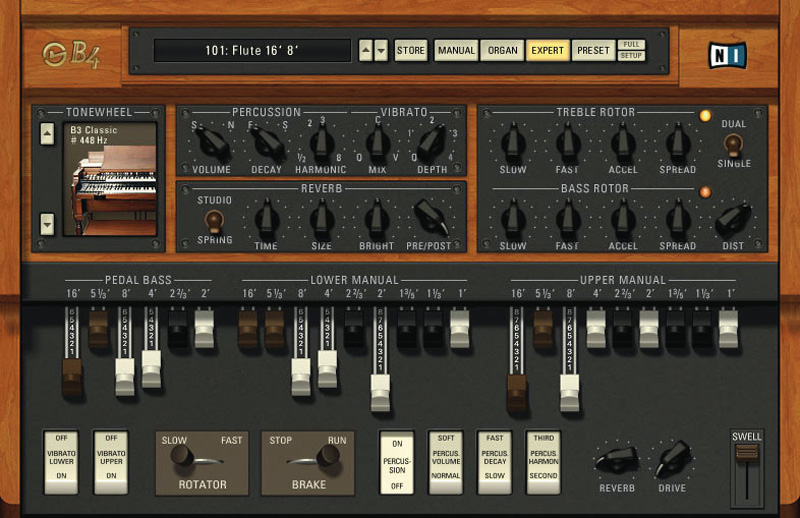Click the bottom REVERB knob
The image size is (800, 518).
click(617, 460)
